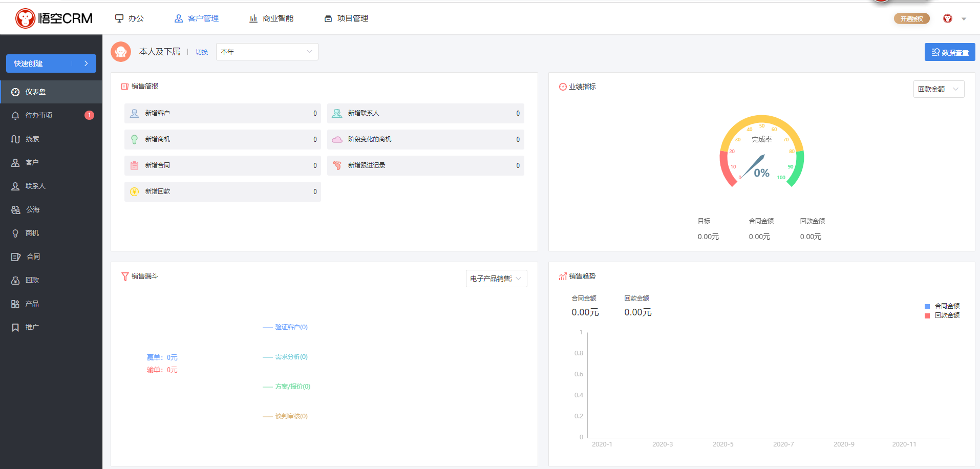The image size is (980, 469).
Task: Click the 仪表盘 dashboard icon
Action: (15, 92)
